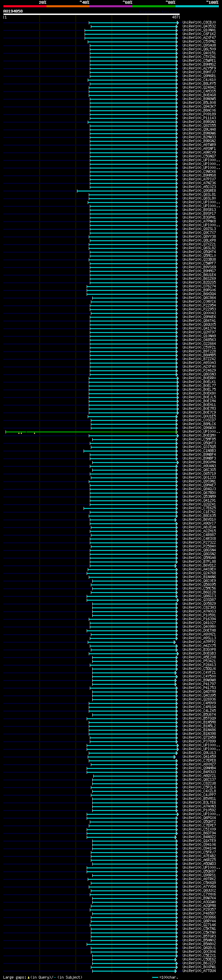222x980 pixels.
Task: Select hit label UniRef100_Q0U1E5
Action: click(199, 416)
